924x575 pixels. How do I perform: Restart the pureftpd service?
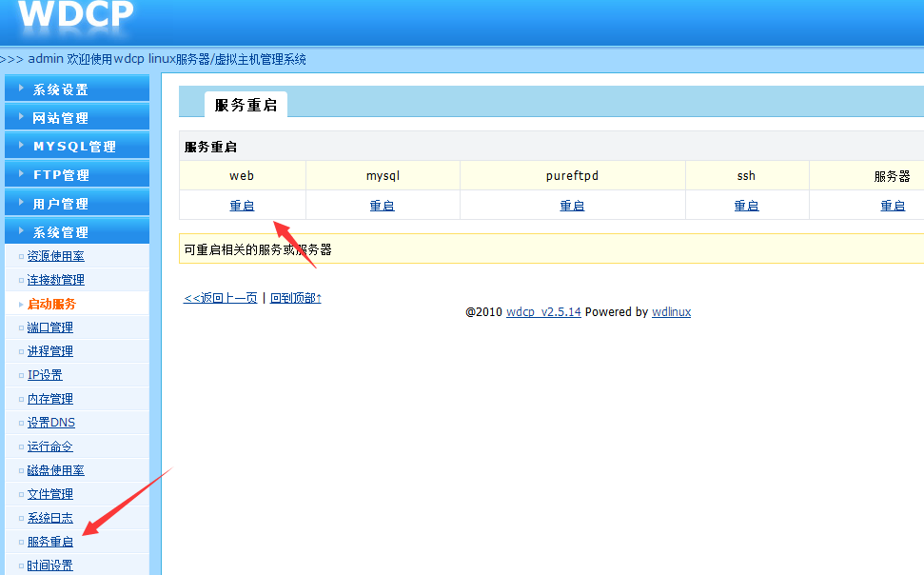[572, 206]
